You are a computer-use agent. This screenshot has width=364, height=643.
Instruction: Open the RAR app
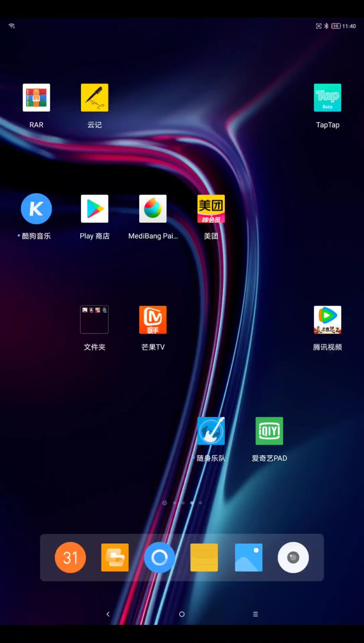pyautogui.click(x=36, y=97)
